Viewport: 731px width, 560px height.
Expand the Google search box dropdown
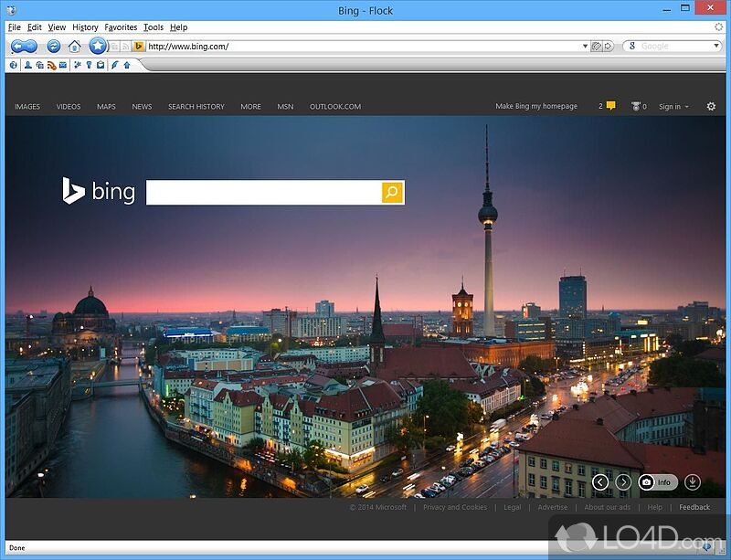(716, 46)
